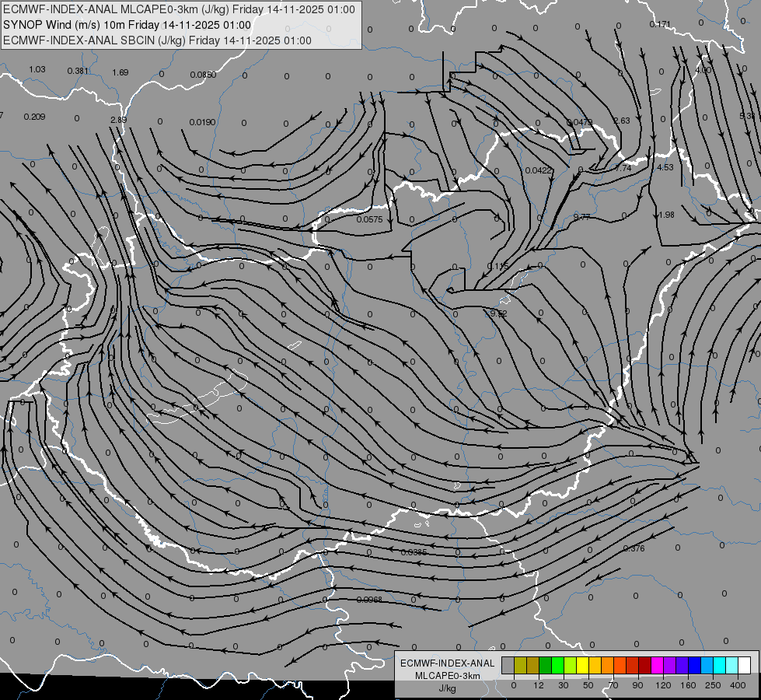This screenshot has height=700, width=761.
Task: Click the map value 1.98
Action: (666, 215)
